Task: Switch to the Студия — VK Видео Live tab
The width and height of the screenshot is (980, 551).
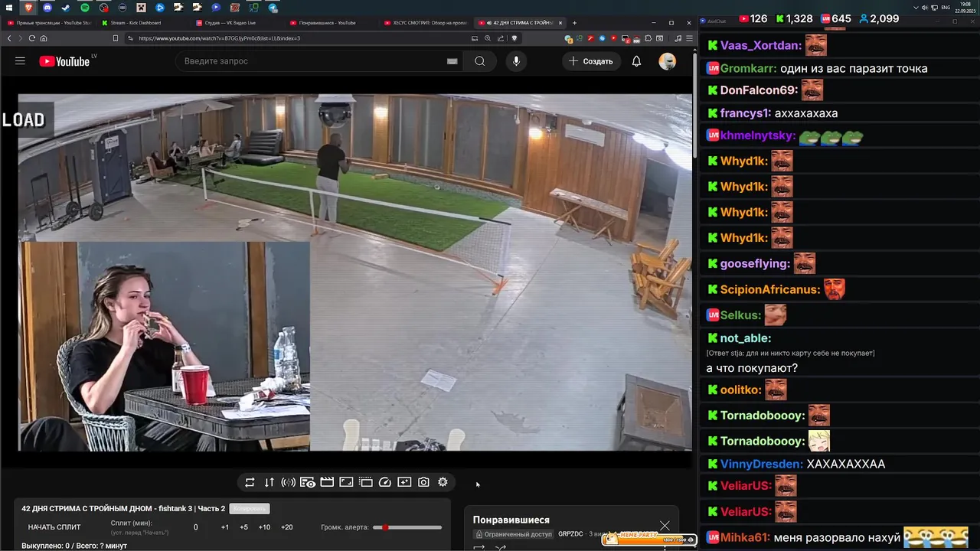Action: tap(236, 23)
